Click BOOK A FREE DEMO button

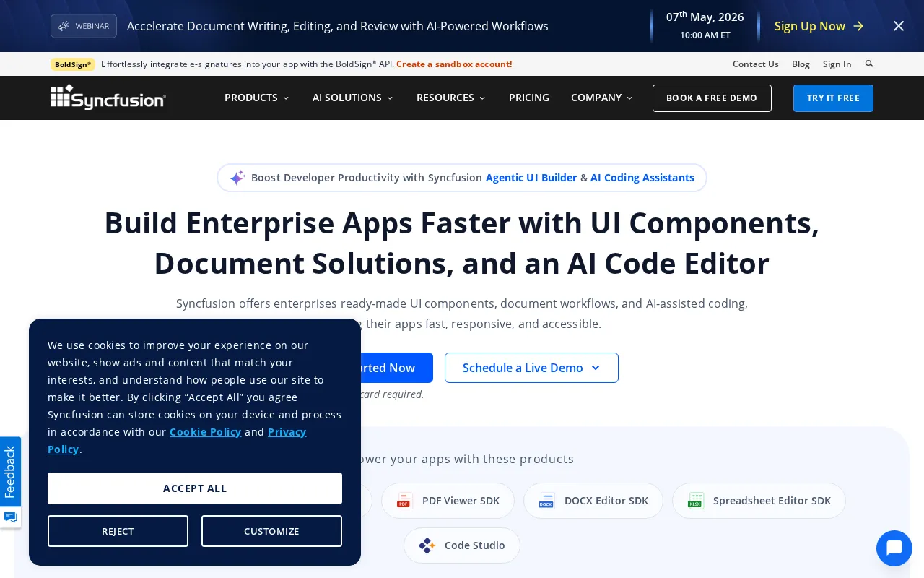[712, 98]
